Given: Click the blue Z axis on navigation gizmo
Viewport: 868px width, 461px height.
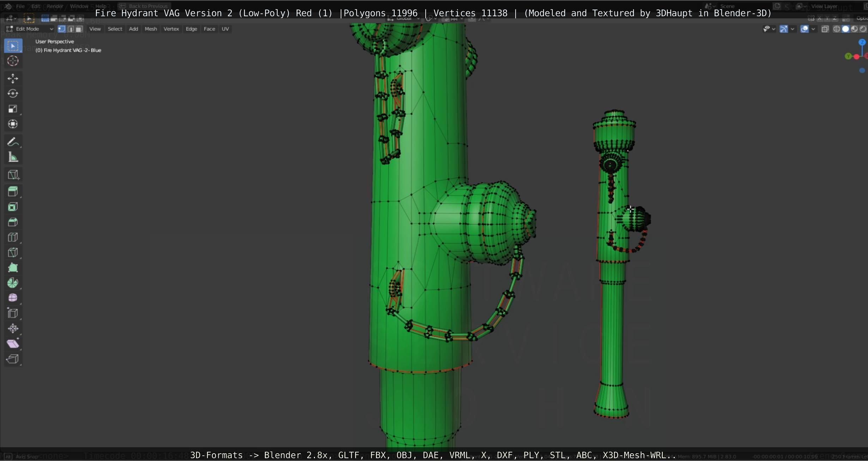Looking at the screenshot, I should pyautogui.click(x=862, y=42).
